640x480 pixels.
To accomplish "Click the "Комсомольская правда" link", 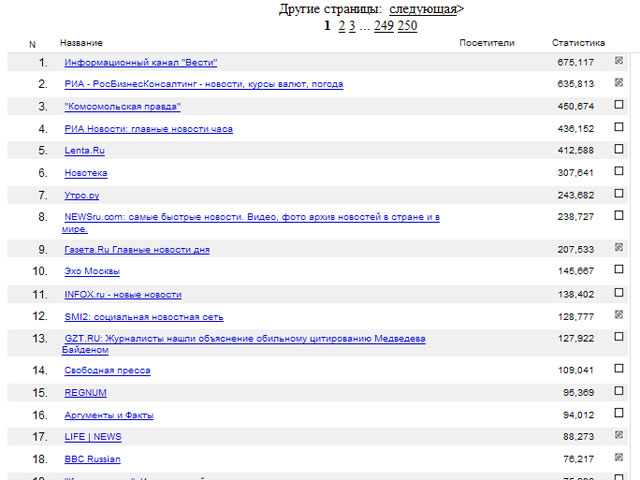I will pos(122,107).
